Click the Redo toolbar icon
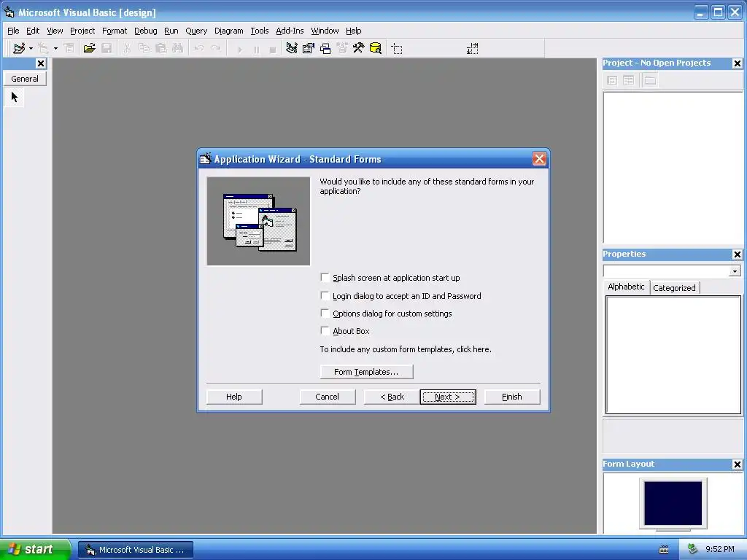The width and height of the screenshot is (747, 560). (216, 48)
